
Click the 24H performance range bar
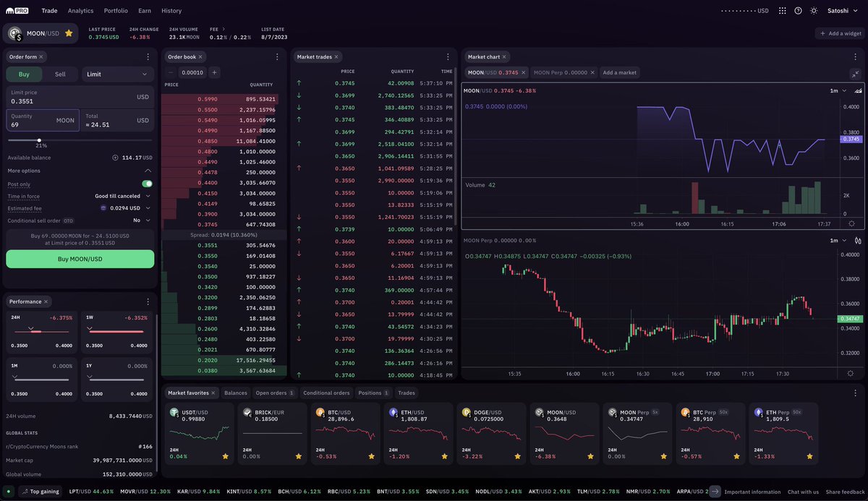point(42,332)
